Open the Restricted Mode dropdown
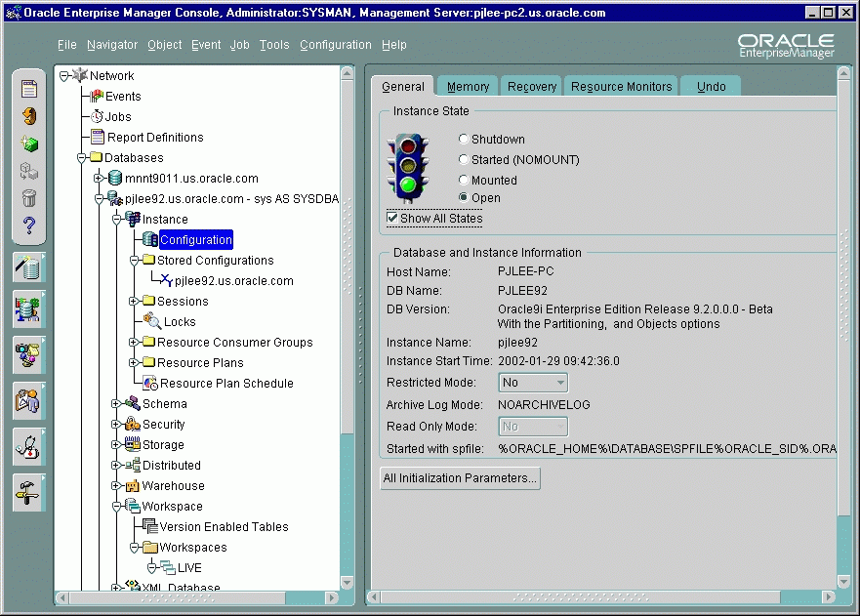Viewport: 860px width, 616px height. (532, 383)
